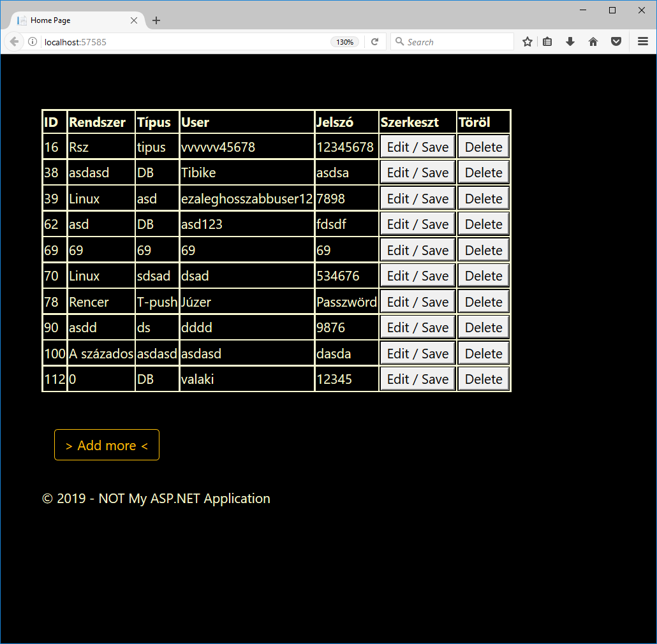This screenshot has height=644, width=657.
Task: Click the > Add more < button
Action: 107,445
